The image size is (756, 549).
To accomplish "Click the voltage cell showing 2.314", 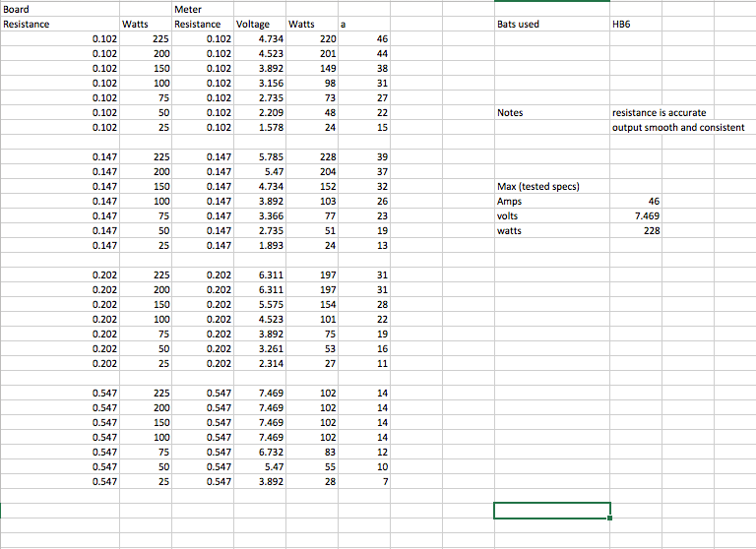I will [x=259, y=364].
